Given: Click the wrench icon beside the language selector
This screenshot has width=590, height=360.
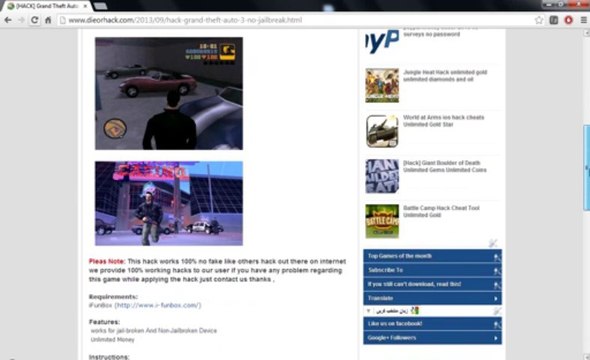Looking at the screenshot, I should tap(497, 311).
